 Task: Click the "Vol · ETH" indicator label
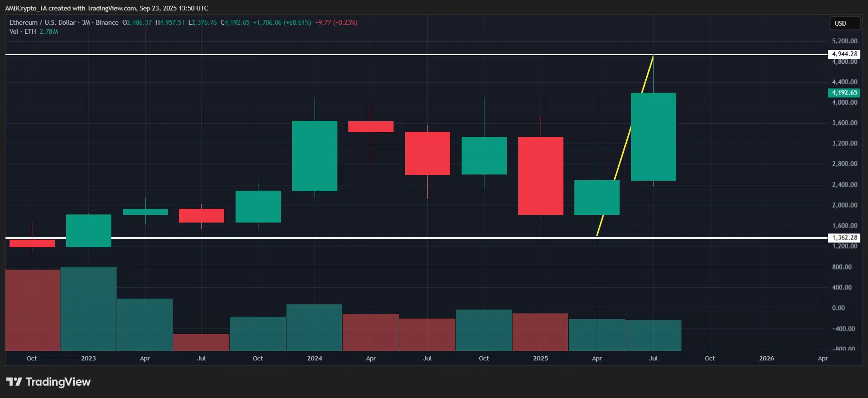point(23,31)
